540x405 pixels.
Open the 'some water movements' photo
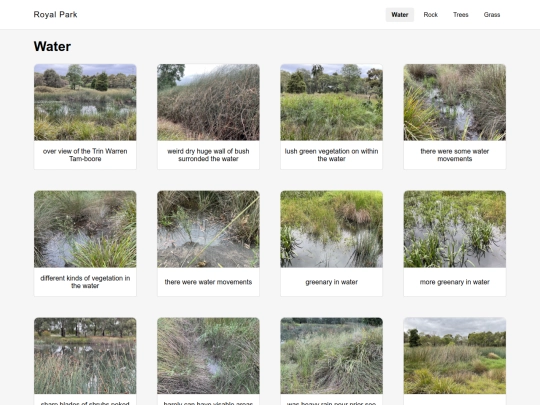coord(455,102)
